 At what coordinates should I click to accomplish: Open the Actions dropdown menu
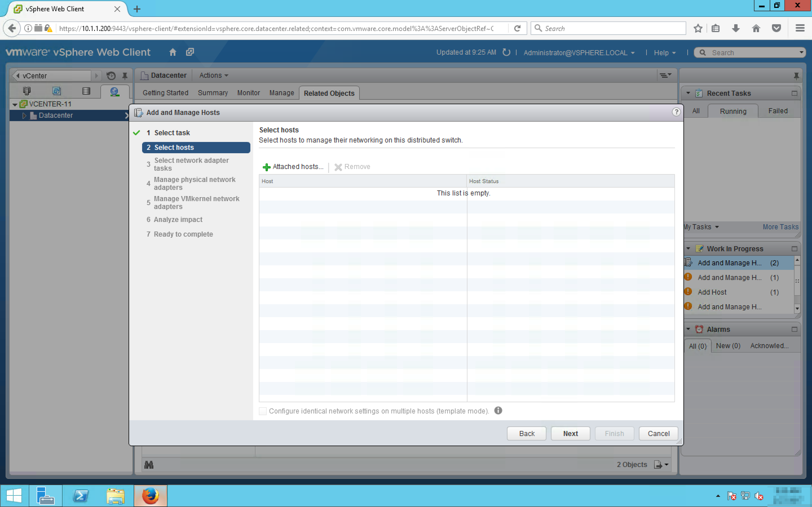coord(213,75)
